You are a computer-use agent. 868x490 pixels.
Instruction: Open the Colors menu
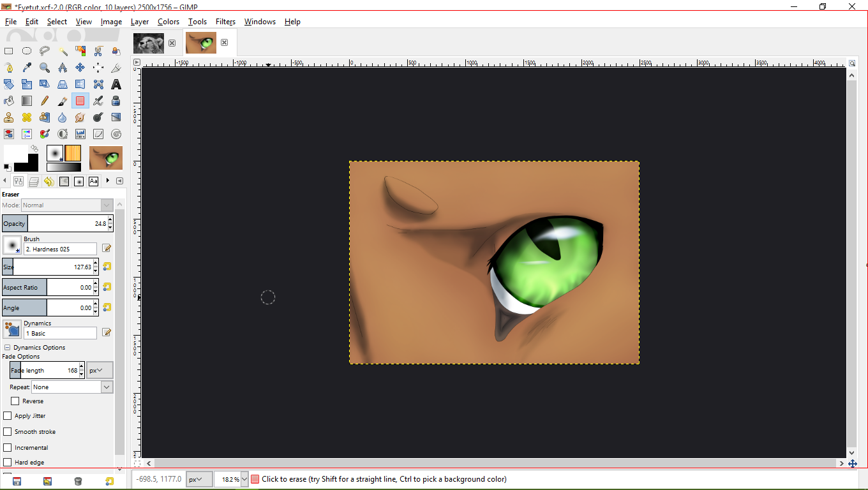point(168,22)
